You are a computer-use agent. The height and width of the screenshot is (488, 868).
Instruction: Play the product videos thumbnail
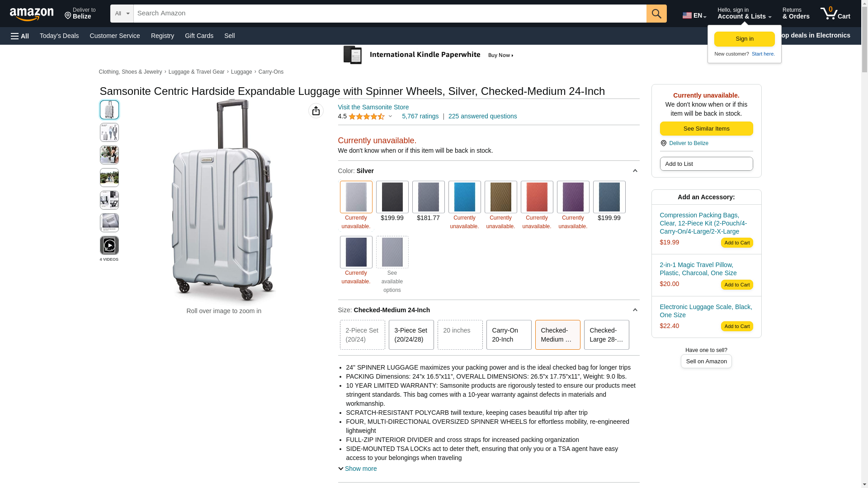pyautogui.click(x=109, y=245)
